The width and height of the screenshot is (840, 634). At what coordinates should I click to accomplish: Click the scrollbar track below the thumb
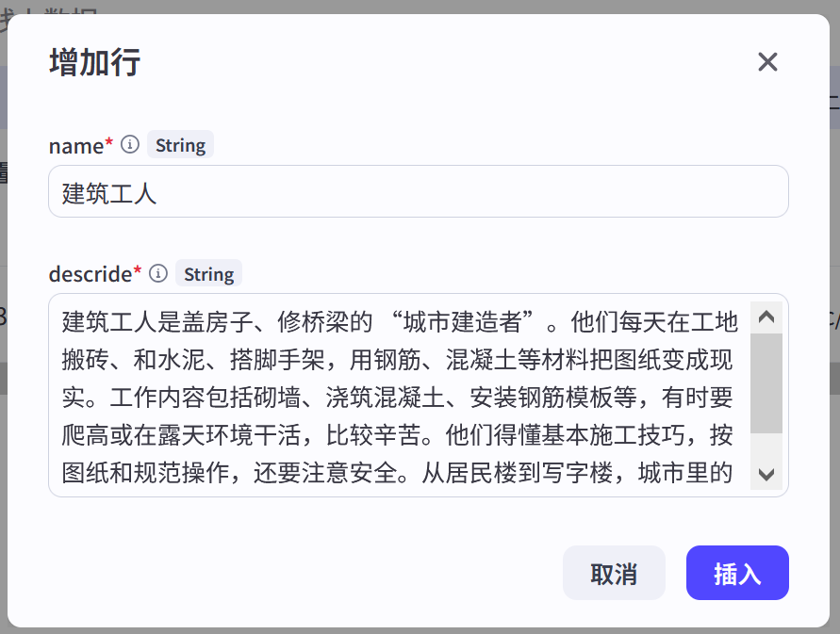coord(766,446)
